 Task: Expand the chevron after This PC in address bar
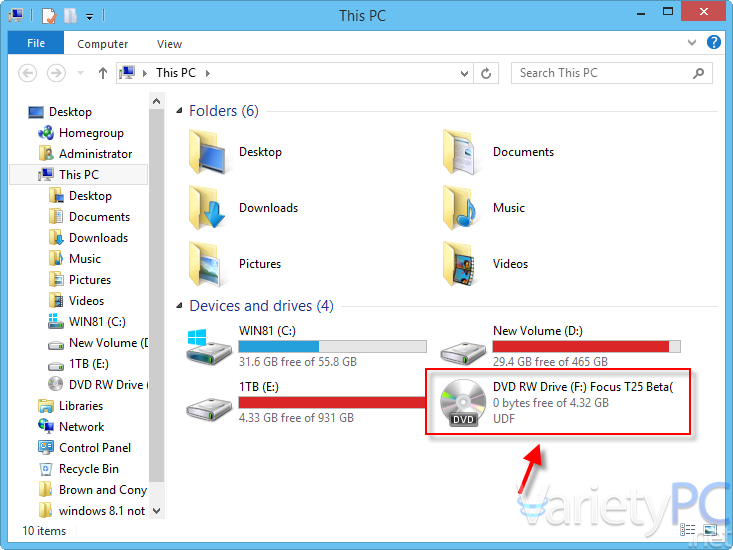click(208, 73)
